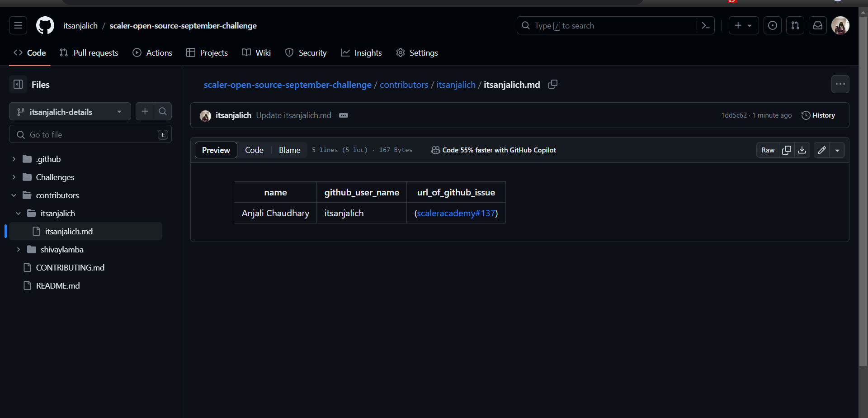Collapse the Files side panel
868x418 pixels.
click(18, 84)
